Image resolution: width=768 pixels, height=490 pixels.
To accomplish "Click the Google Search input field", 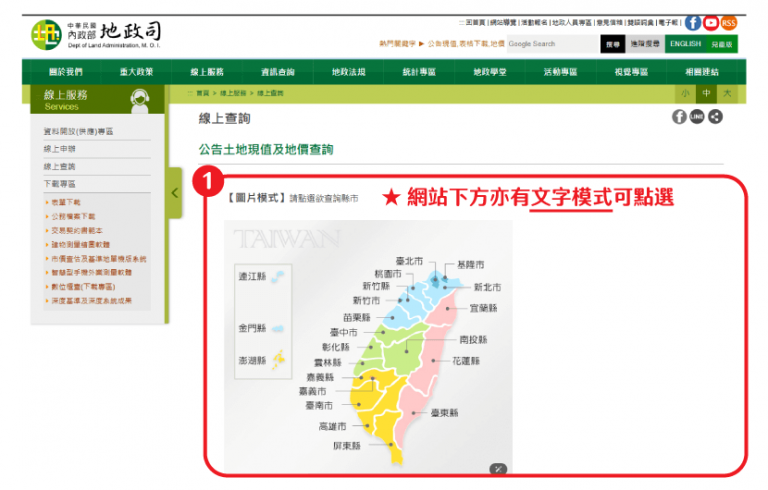I will point(551,44).
